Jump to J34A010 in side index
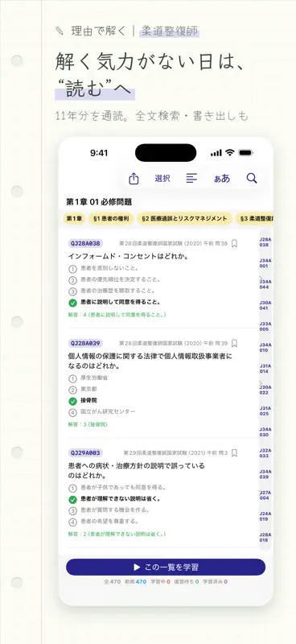 pyautogui.click(x=265, y=348)
